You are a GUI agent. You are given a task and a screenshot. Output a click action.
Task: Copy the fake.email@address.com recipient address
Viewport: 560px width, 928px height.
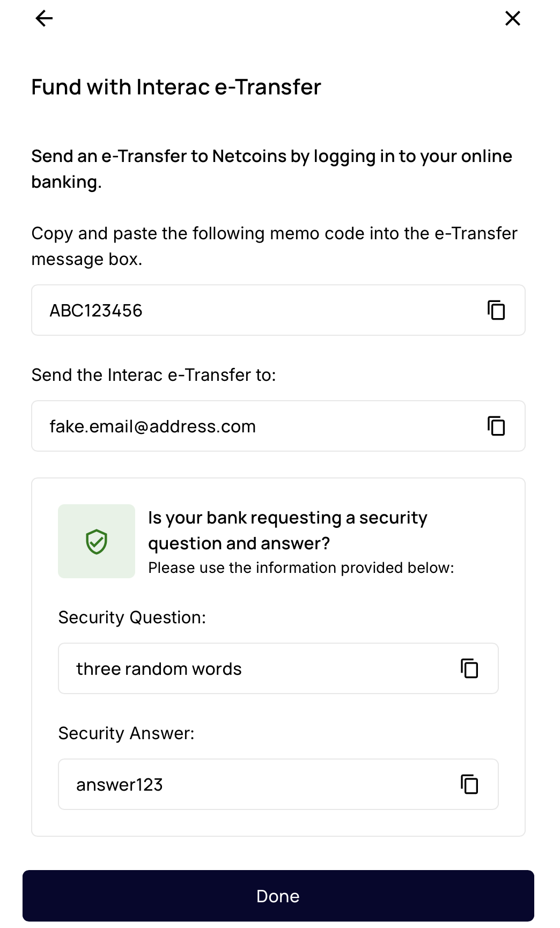[x=496, y=426]
